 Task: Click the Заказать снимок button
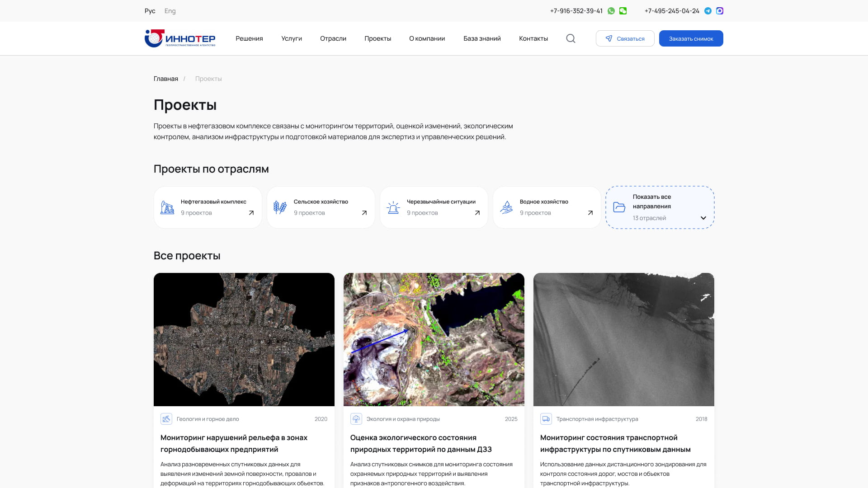point(691,38)
